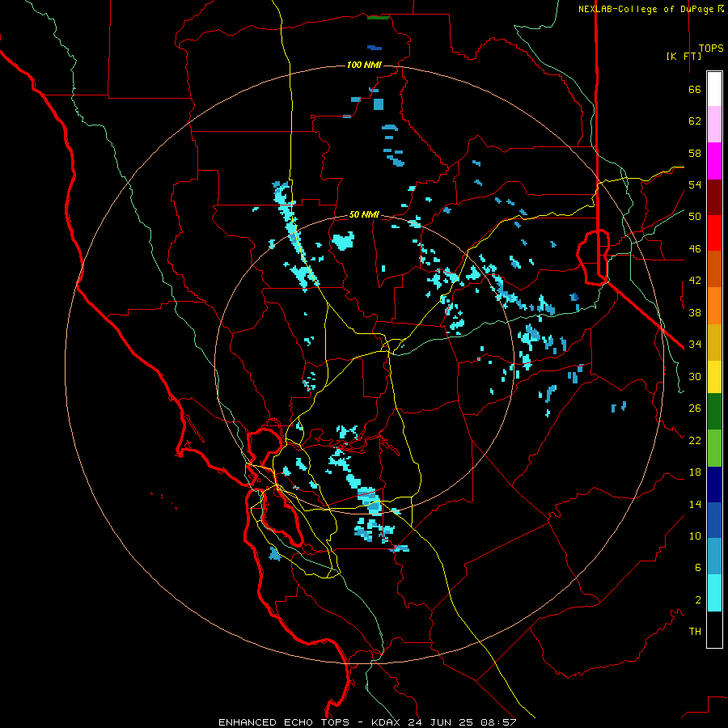
Task: Click the green echo at top of map
Action: [x=378, y=18]
